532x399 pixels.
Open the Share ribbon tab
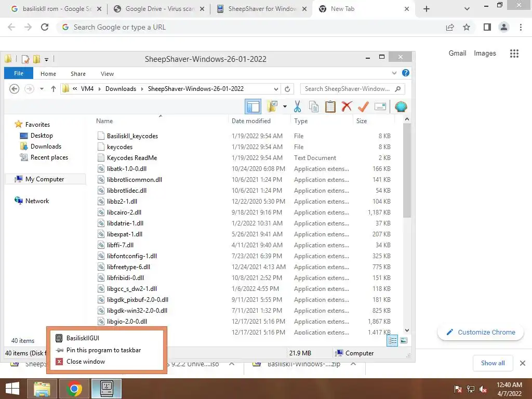(x=78, y=74)
